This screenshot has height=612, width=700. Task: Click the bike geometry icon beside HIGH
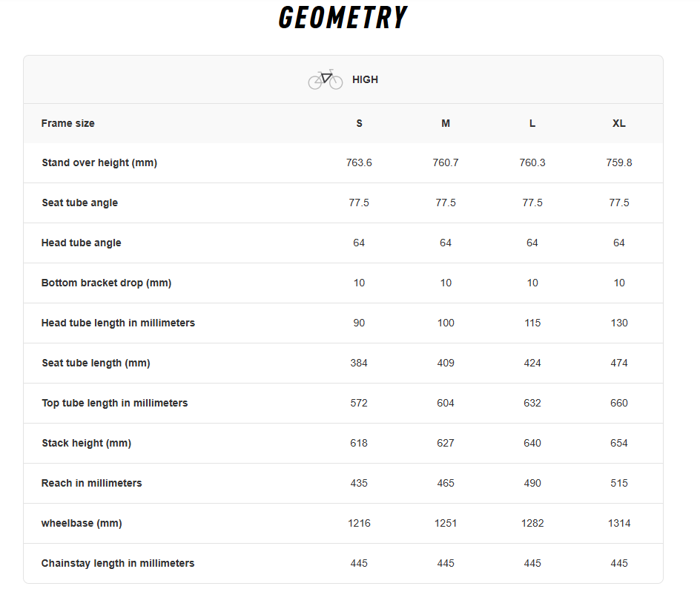(326, 79)
